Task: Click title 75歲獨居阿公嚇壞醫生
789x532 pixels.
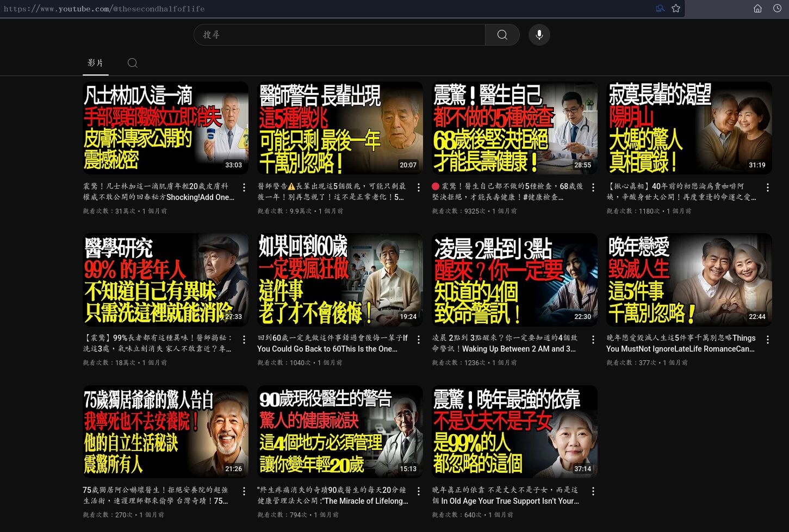Action: click(156, 496)
